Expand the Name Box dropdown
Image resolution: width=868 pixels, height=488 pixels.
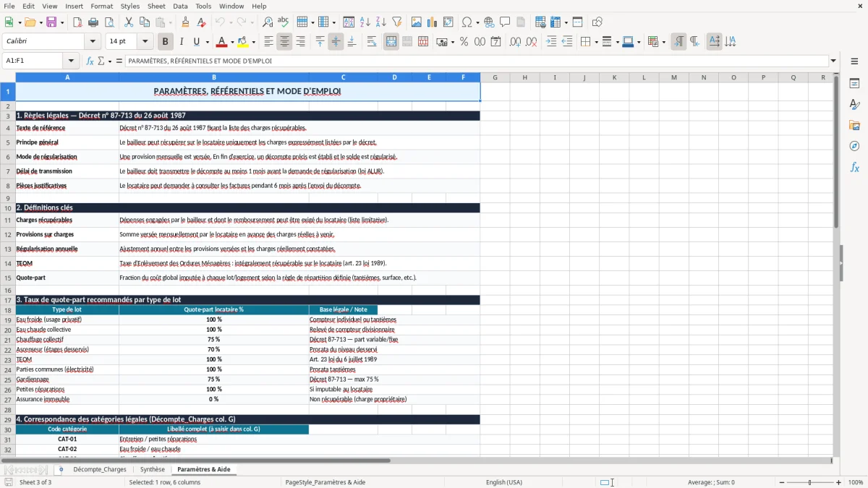71,61
